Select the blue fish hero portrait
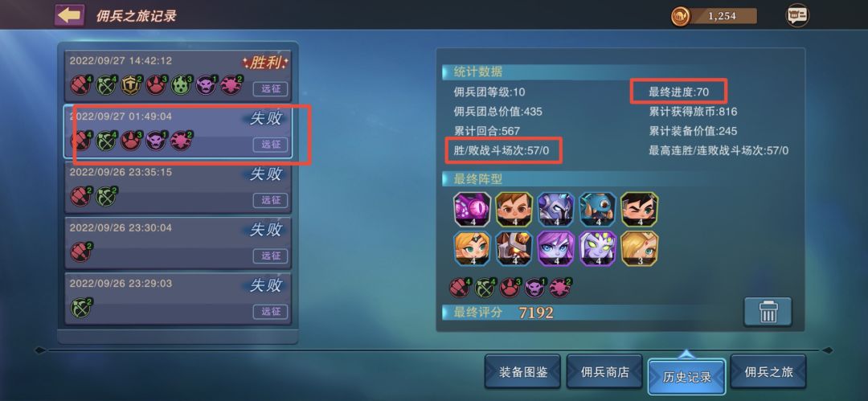Viewport: 868px width, 401px height. click(x=598, y=210)
